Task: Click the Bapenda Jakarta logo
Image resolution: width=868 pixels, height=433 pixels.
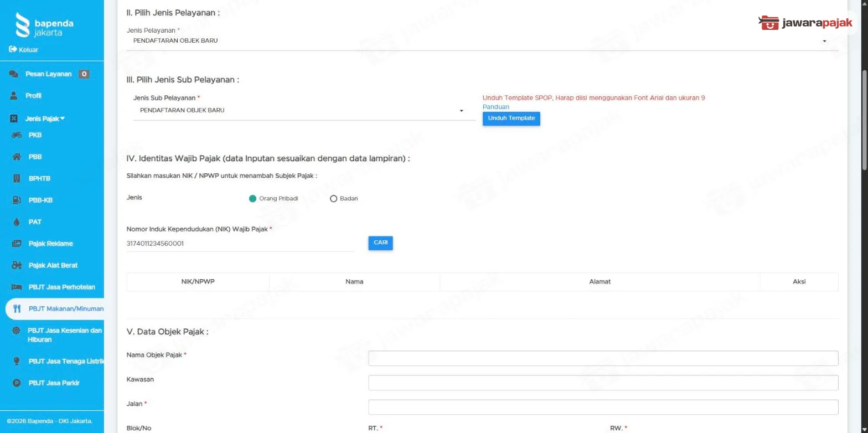Action: point(44,25)
